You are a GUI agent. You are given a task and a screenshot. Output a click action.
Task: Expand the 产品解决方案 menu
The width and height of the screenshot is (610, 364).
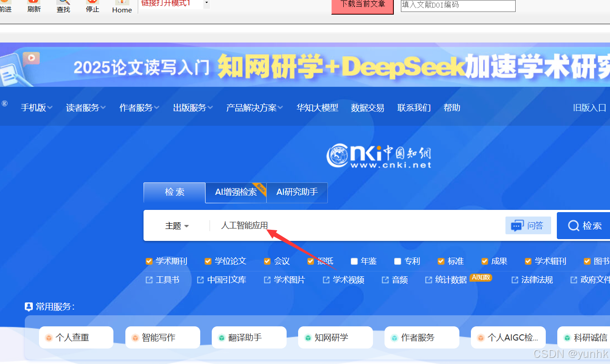point(254,108)
